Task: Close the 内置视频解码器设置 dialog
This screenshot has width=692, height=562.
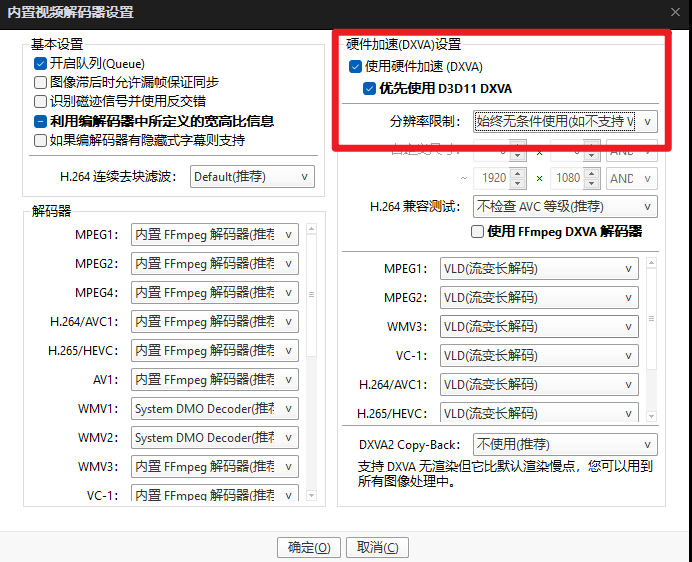Action: pos(675,12)
